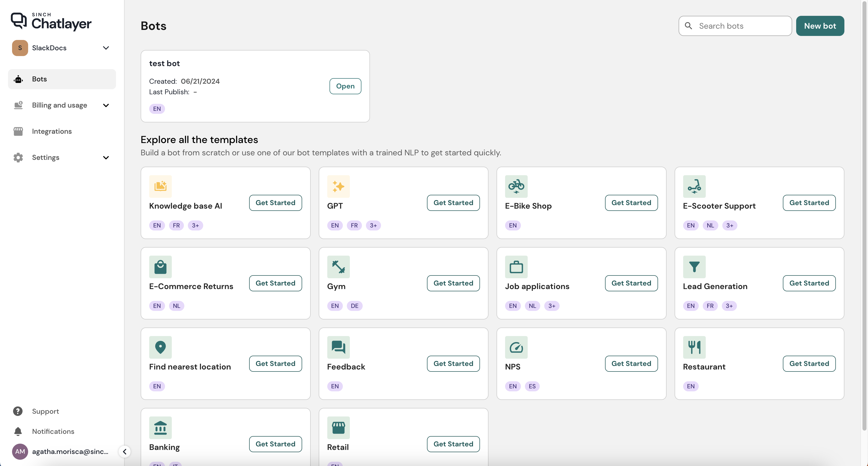Collapse sidebar with the chevron arrow button
The height and width of the screenshot is (466, 868).
click(x=124, y=451)
